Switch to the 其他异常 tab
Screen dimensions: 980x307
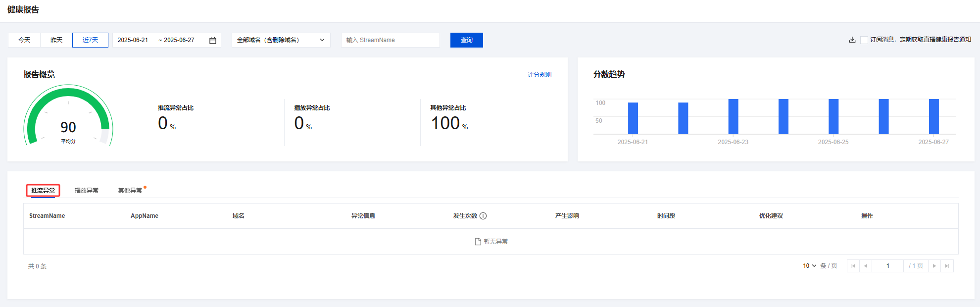pyautogui.click(x=130, y=191)
